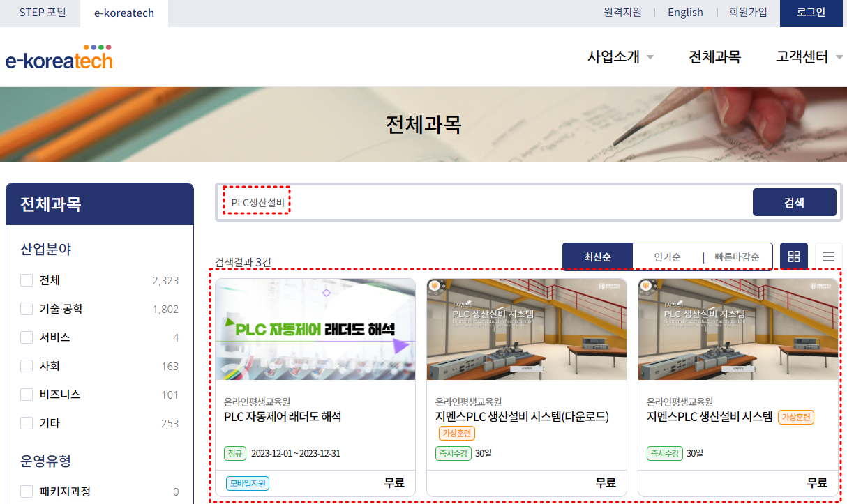
Task: Open PLC 자동제어 래더도 해석 thumbnail
Action: 315,329
